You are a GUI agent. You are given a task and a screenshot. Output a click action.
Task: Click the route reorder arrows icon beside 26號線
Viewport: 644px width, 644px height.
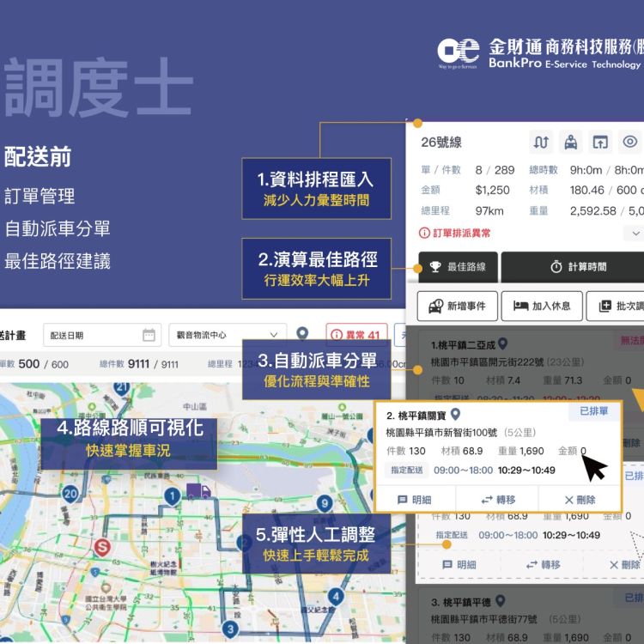pyautogui.click(x=541, y=142)
